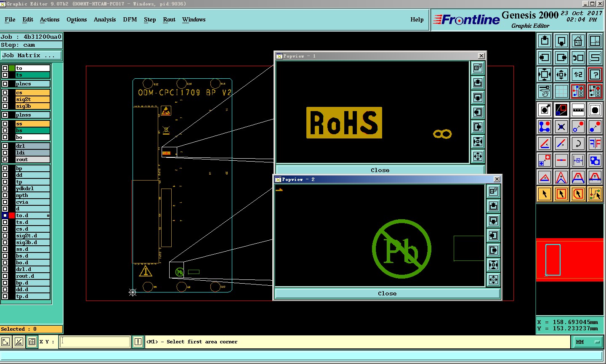This screenshot has height=364, width=606.
Task: Toggle checkbox for layer plncs
Action: point(5,84)
